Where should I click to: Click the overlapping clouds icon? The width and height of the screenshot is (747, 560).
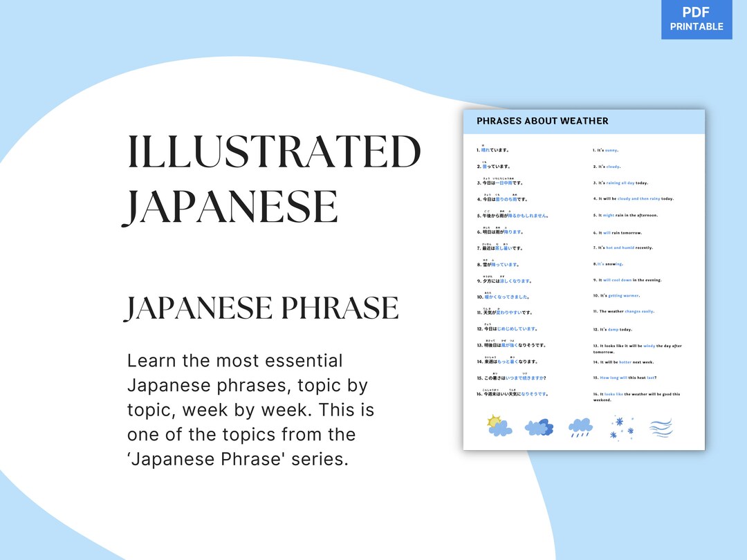click(x=539, y=427)
